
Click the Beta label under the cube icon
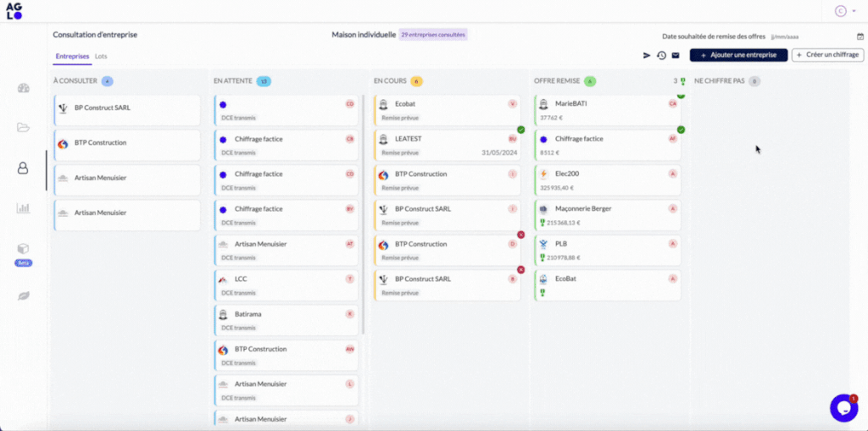23,262
